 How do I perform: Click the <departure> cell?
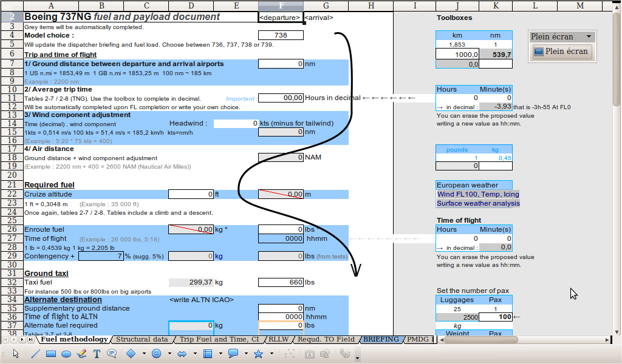click(281, 18)
